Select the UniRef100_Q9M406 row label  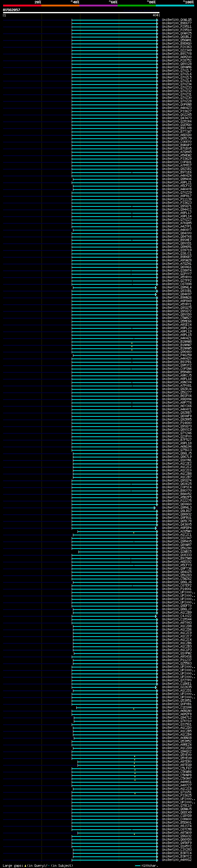176,179
